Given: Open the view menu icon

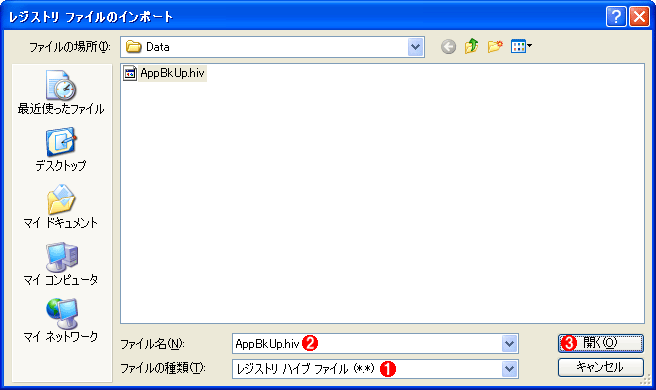Looking at the screenshot, I should [x=521, y=46].
